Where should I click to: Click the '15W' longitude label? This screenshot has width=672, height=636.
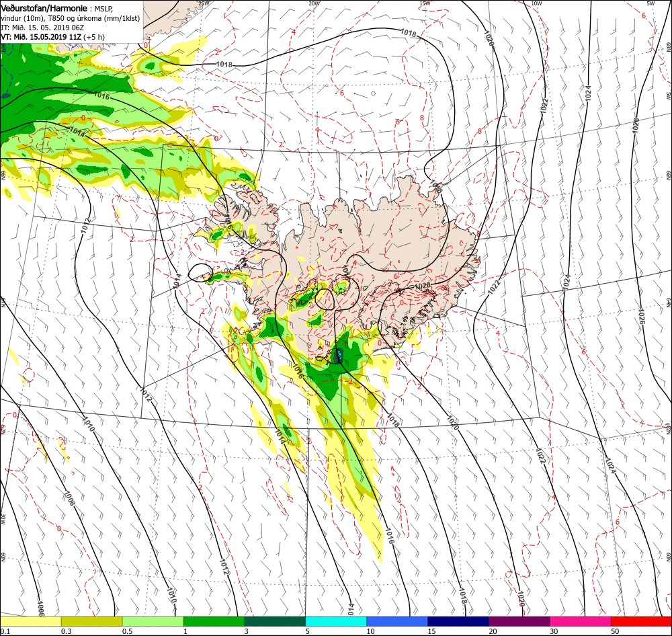pyautogui.click(x=425, y=3)
